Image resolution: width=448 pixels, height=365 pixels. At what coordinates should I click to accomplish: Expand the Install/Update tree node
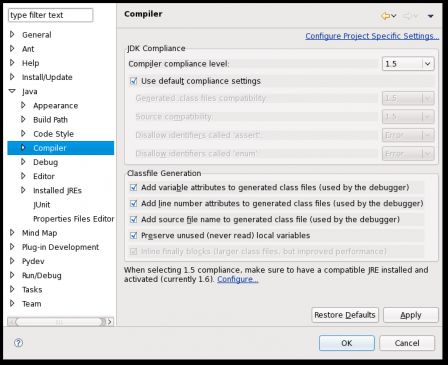[12, 77]
